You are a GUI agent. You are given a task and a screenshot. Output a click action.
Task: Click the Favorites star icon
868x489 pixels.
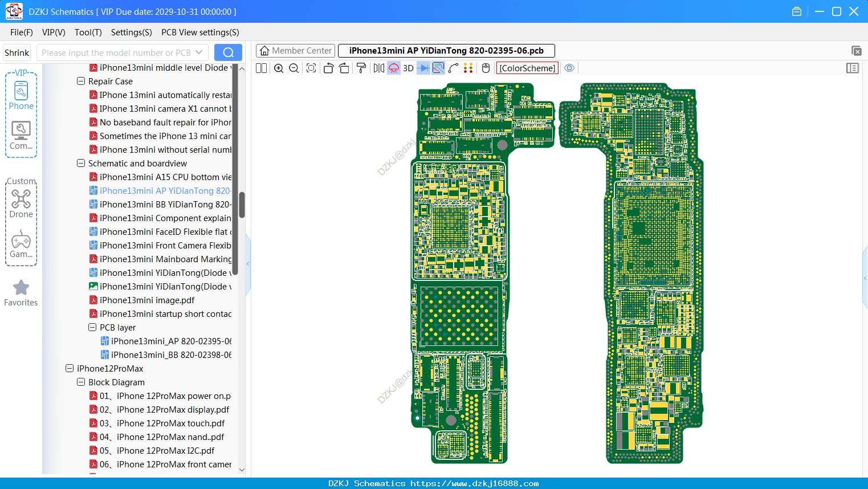point(21,288)
